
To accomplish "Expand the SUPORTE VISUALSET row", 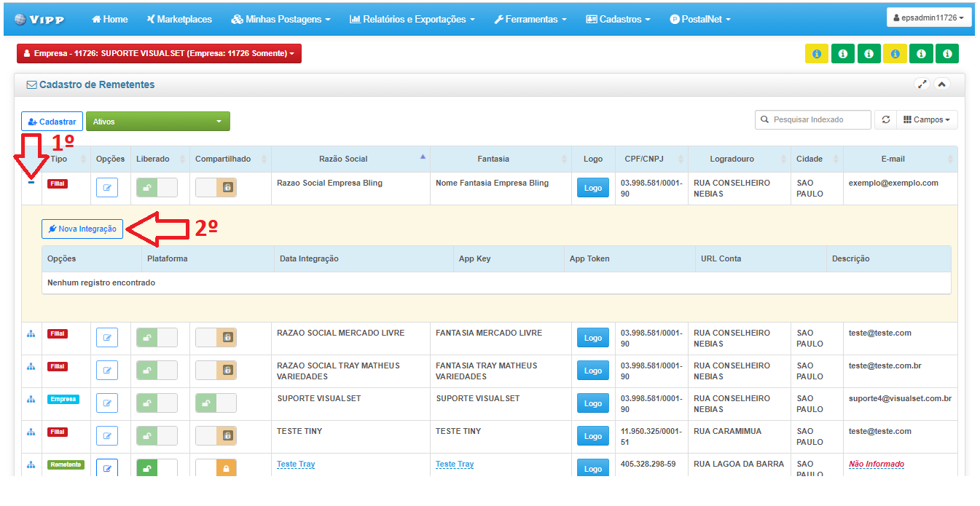I will point(31,399).
